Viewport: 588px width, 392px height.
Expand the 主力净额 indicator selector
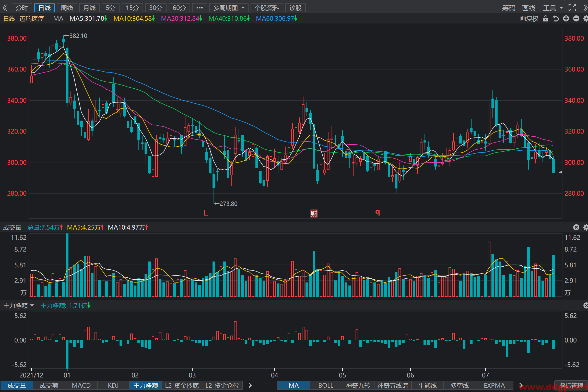coord(18,305)
